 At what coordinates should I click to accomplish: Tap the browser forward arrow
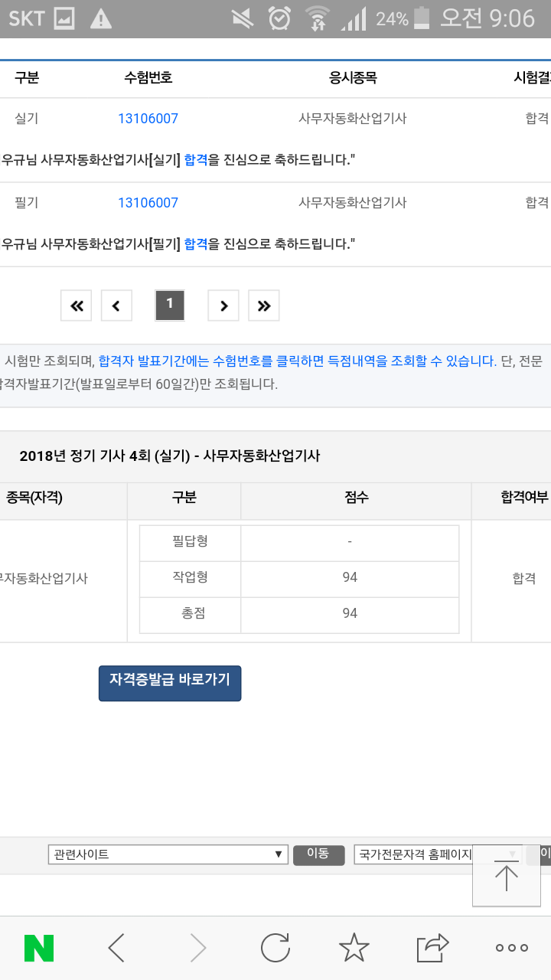pyautogui.click(x=198, y=948)
